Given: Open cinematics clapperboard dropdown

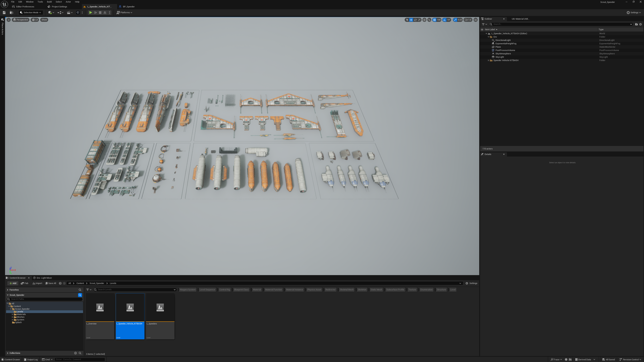Looking at the screenshot, I should [x=69, y=13].
